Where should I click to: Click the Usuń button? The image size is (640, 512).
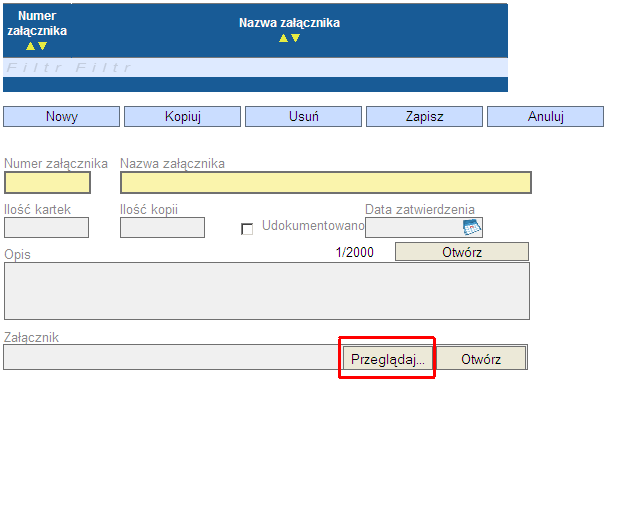[303, 116]
